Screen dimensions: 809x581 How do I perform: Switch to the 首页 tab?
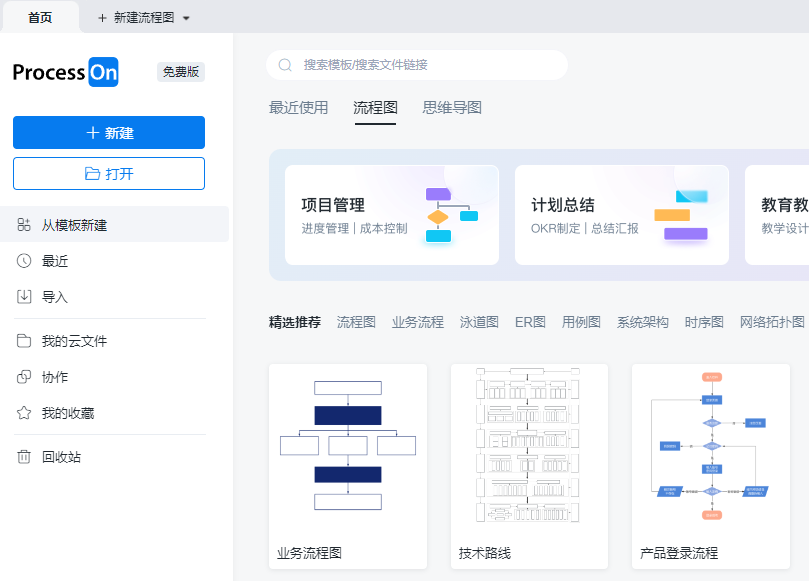[40, 17]
